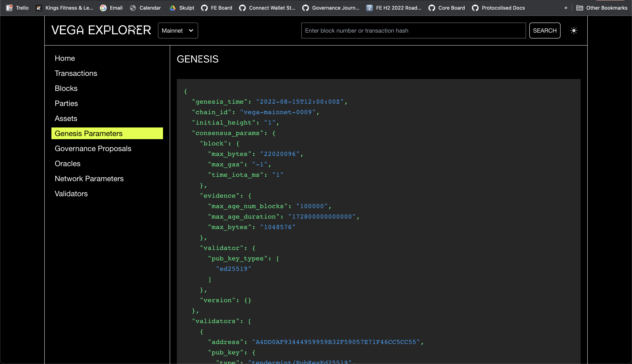This screenshot has width=632, height=364.
Task: Open the Trello bookmark icon
Action: (x=9, y=8)
